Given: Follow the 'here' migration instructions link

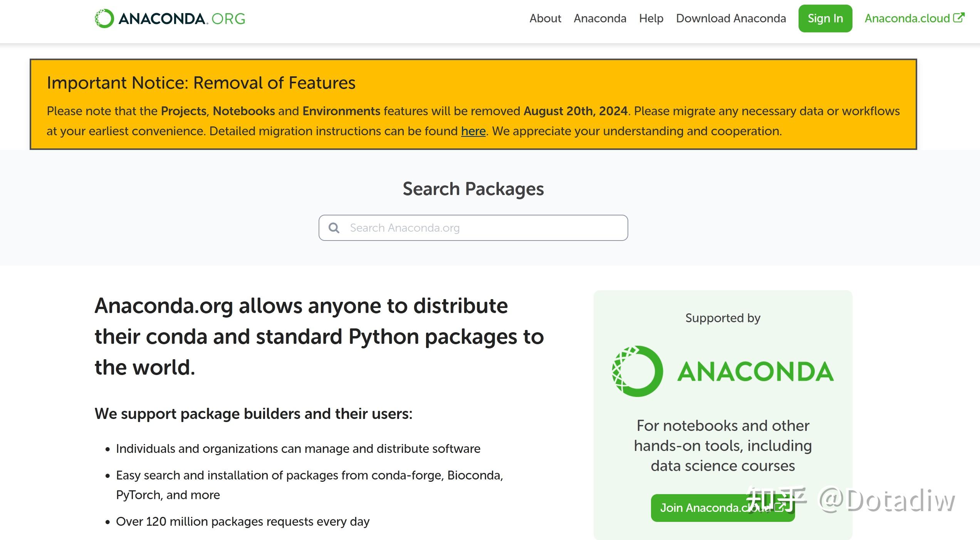Looking at the screenshot, I should click(x=473, y=131).
